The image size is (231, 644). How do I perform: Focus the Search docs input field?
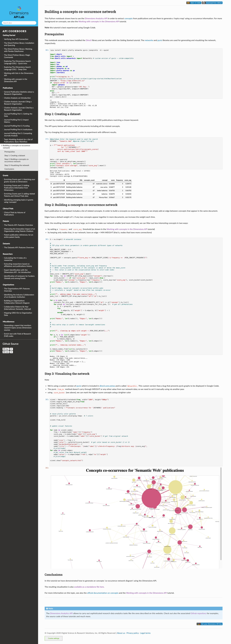click(19, 23)
